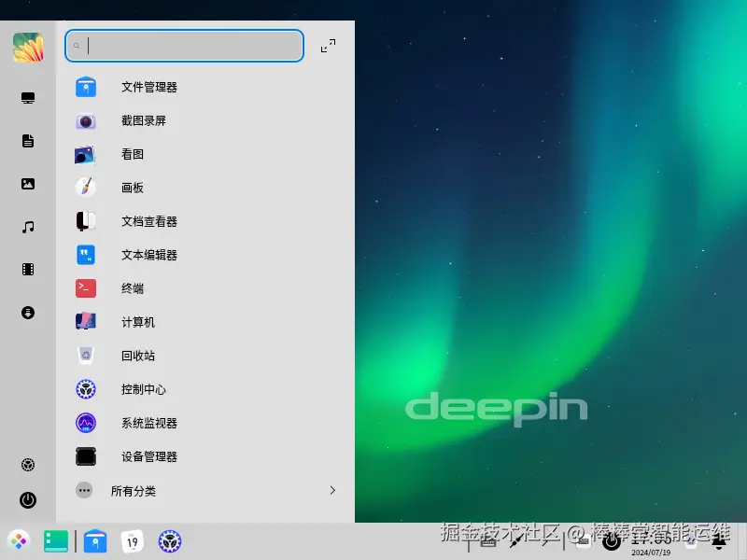747x560 pixels.
Task: Open the file manager taskbar icon
Action: (x=95, y=541)
